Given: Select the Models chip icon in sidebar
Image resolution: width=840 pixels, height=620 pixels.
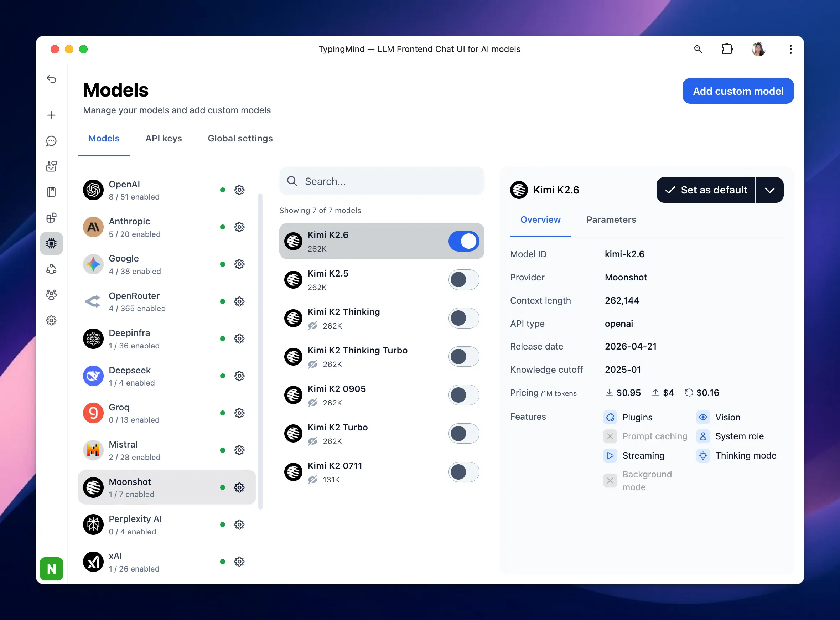Looking at the screenshot, I should [51, 244].
